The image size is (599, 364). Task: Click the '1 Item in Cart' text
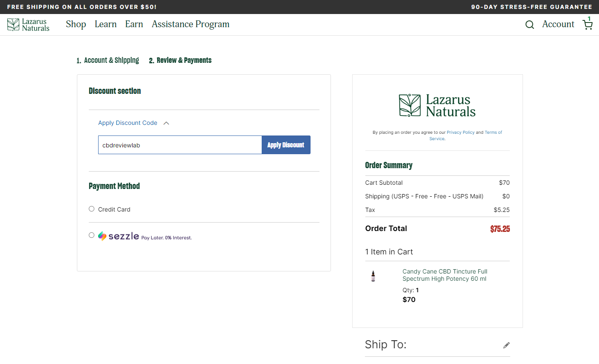389,252
